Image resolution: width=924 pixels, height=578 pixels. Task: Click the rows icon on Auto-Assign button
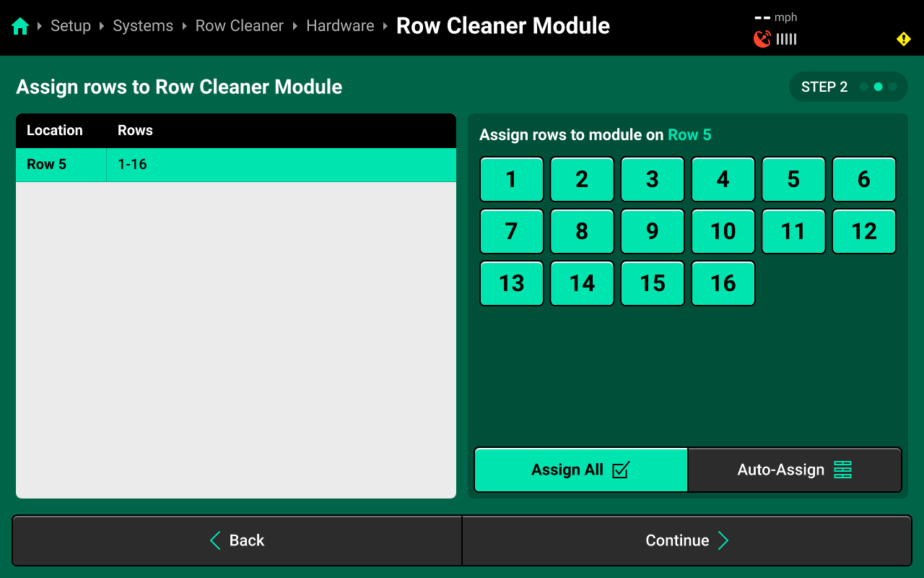pos(842,470)
